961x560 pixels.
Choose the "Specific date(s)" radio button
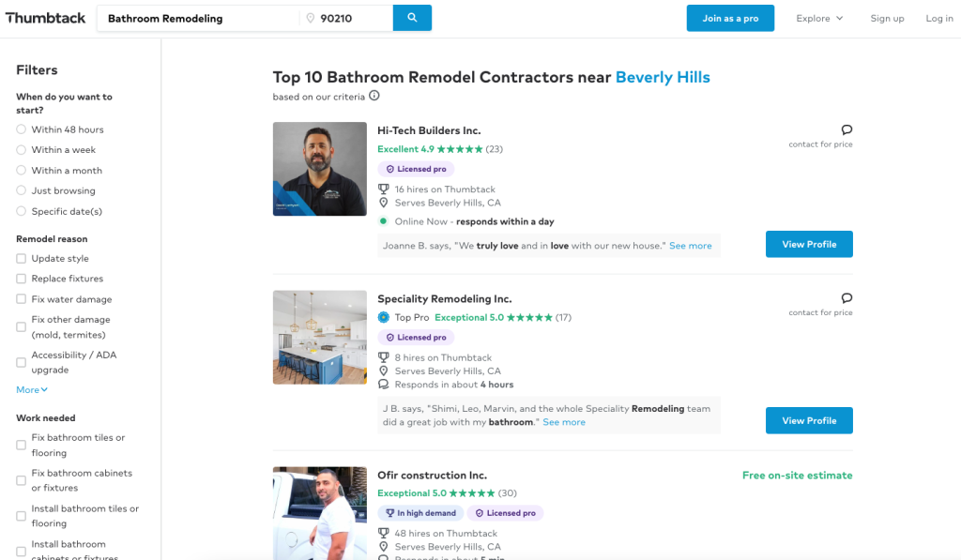21,211
